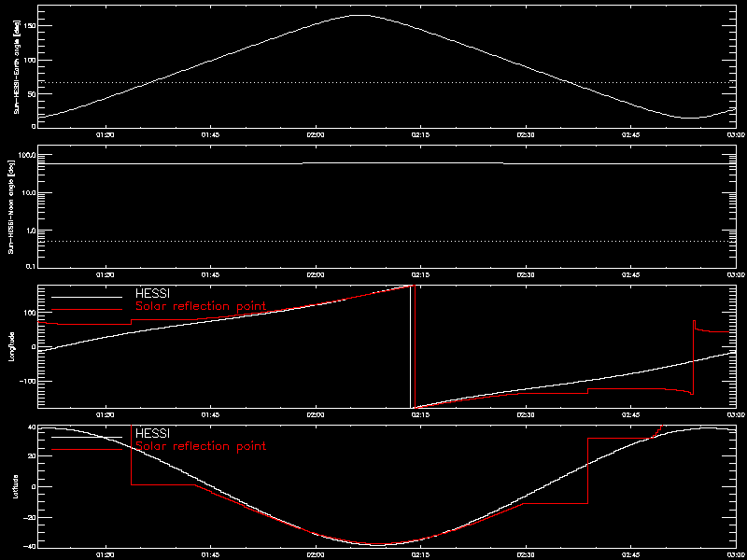
Task: Click Solar reflection point legend in Longitude plot
Action: click(201, 307)
